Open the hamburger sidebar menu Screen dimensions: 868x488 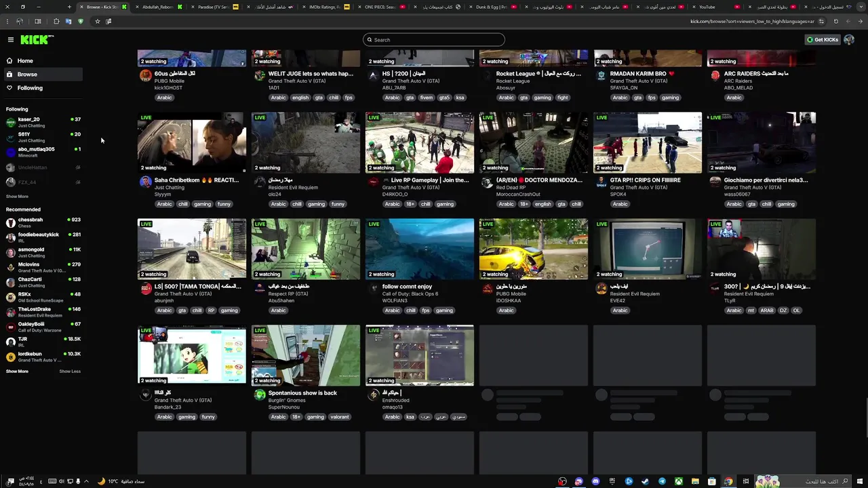[11, 40]
